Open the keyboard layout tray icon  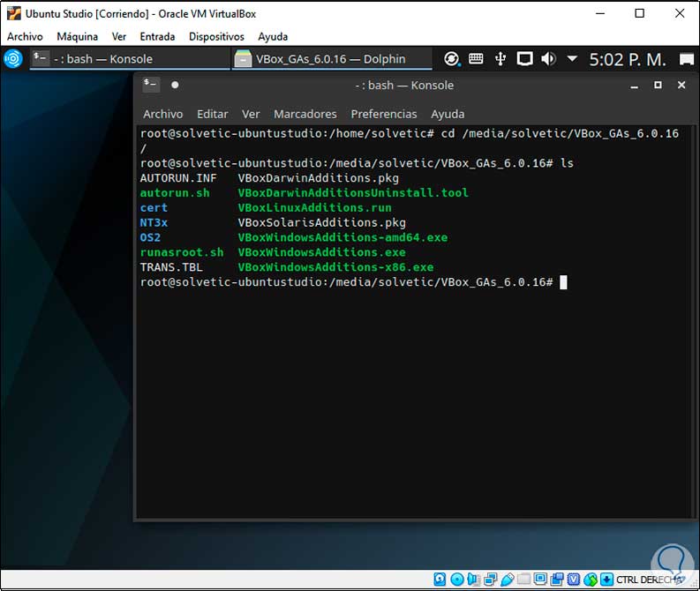pos(476,58)
